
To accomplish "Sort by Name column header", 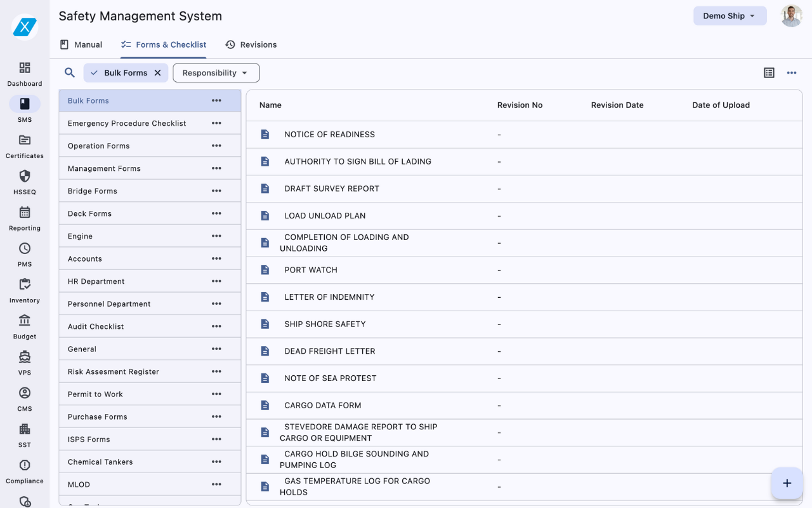I will [270, 105].
